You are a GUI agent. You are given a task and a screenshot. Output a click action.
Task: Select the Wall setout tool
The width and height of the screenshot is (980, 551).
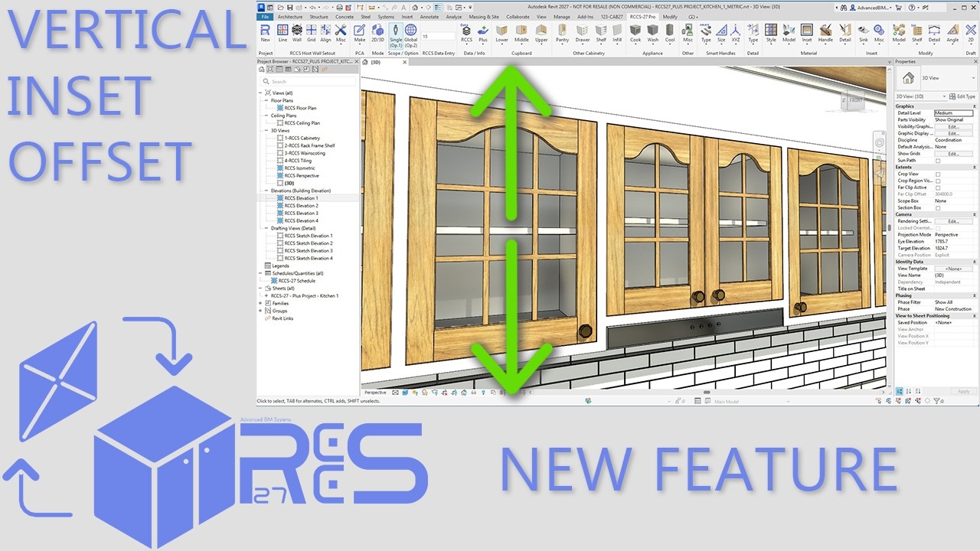coord(297,33)
